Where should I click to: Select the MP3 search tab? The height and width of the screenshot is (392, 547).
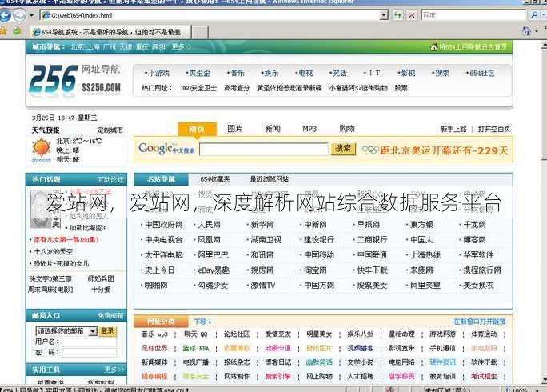coord(309,129)
